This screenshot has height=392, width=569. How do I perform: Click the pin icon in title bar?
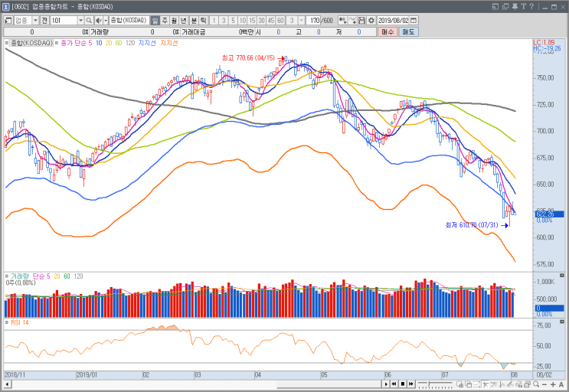515,7
